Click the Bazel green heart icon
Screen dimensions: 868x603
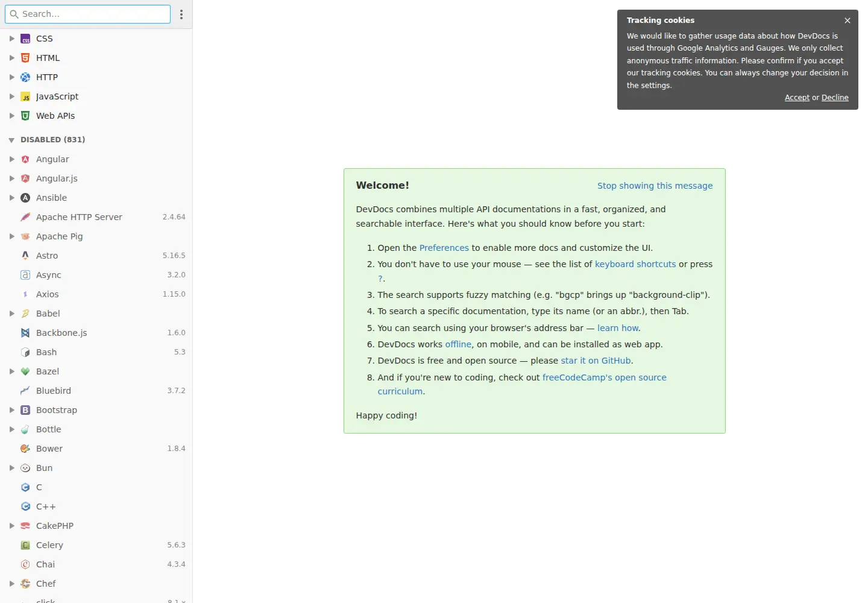coord(25,371)
